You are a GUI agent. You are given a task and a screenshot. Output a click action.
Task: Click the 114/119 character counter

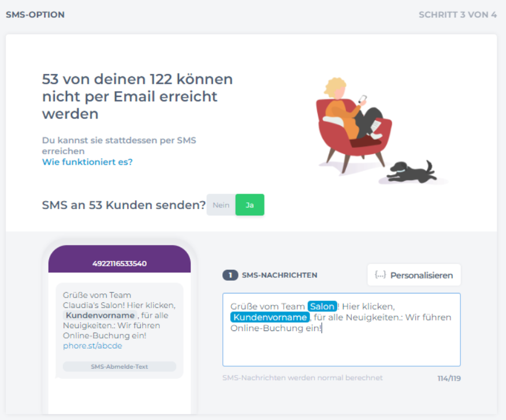pos(448,378)
